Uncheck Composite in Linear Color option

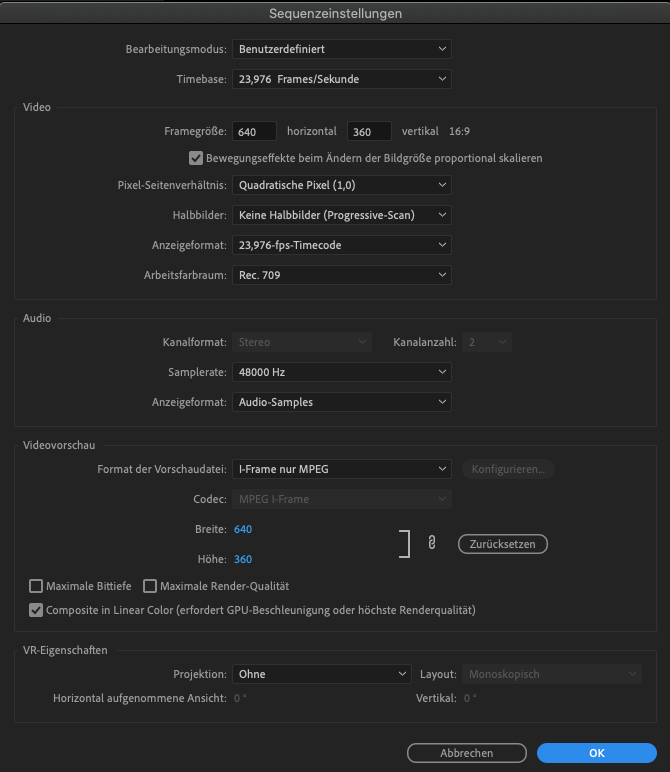[x=37, y=610]
